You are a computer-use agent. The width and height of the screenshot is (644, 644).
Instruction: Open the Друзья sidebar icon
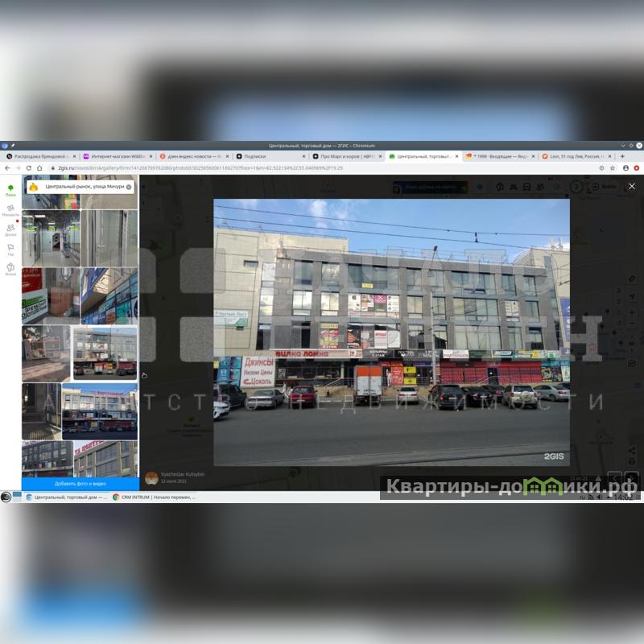(x=10, y=230)
